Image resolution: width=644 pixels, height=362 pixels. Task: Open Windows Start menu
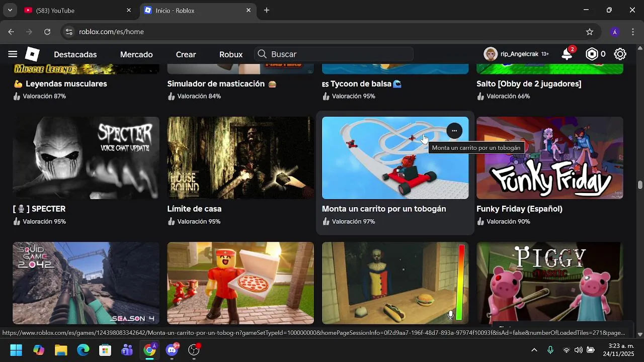[16, 350]
